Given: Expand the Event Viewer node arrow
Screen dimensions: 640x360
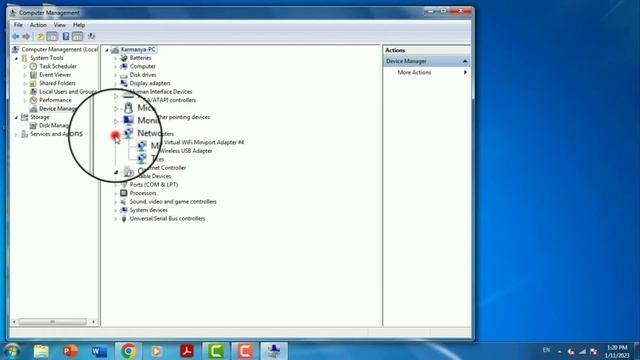Looking at the screenshot, I should (x=25, y=75).
